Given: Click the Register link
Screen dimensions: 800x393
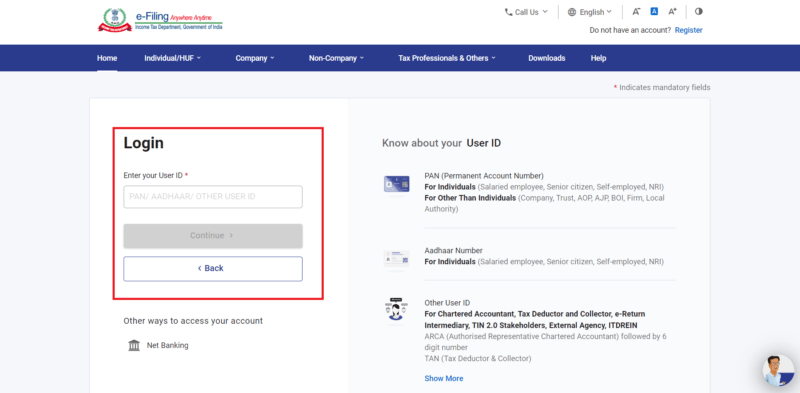Looking at the screenshot, I should [x=688, y=30].
